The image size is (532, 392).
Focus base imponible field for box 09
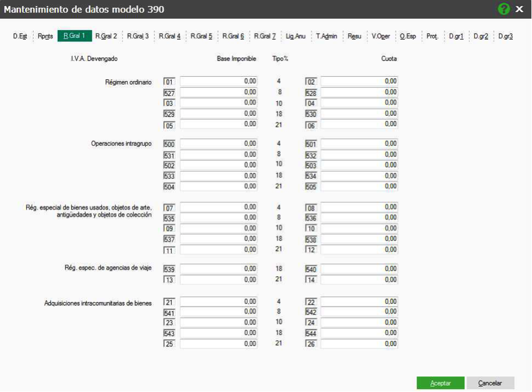[x=219, y=228]
